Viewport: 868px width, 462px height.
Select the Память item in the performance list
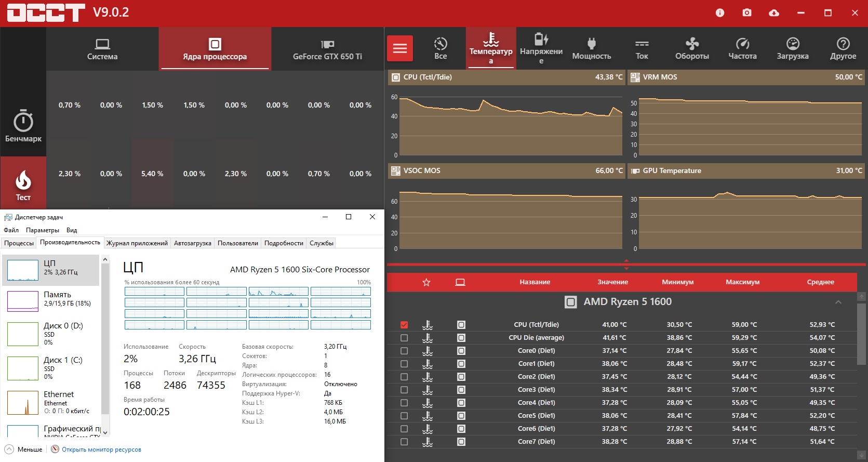pos(51,301)
